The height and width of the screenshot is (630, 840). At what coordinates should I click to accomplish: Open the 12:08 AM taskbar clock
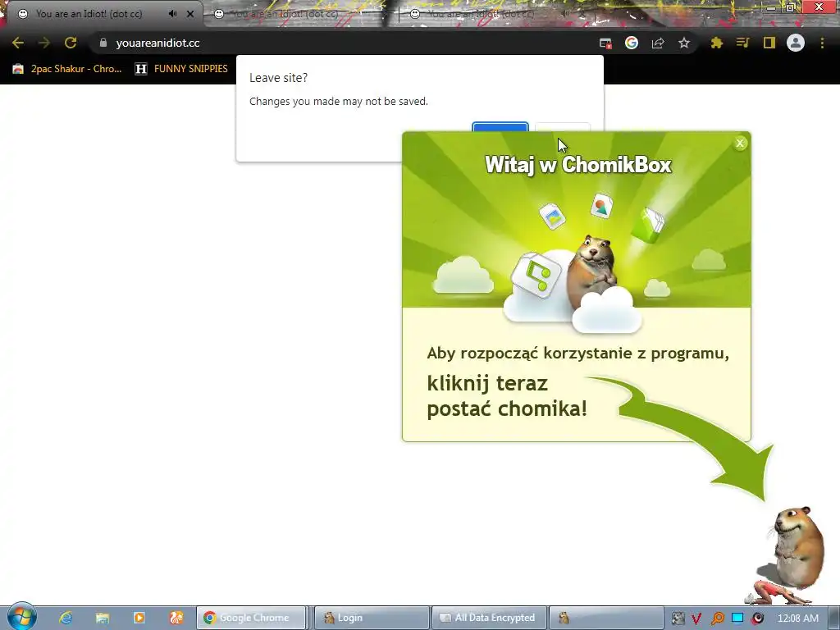point(797,619)
